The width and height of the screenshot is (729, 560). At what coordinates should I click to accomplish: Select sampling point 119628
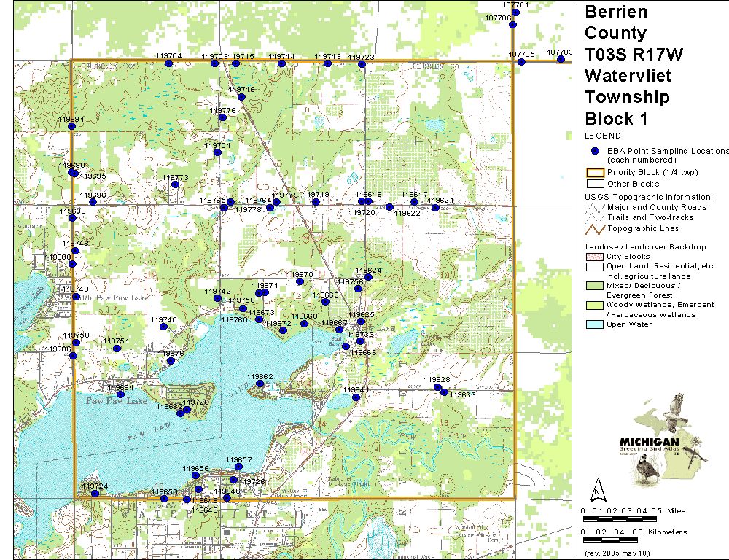click(x=437, y=387)
